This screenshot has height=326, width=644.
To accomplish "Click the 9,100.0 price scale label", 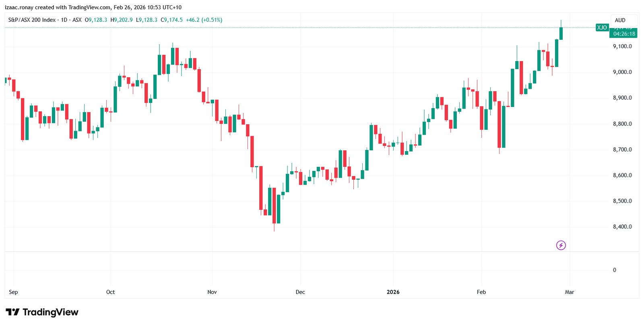I will [622, 47].
